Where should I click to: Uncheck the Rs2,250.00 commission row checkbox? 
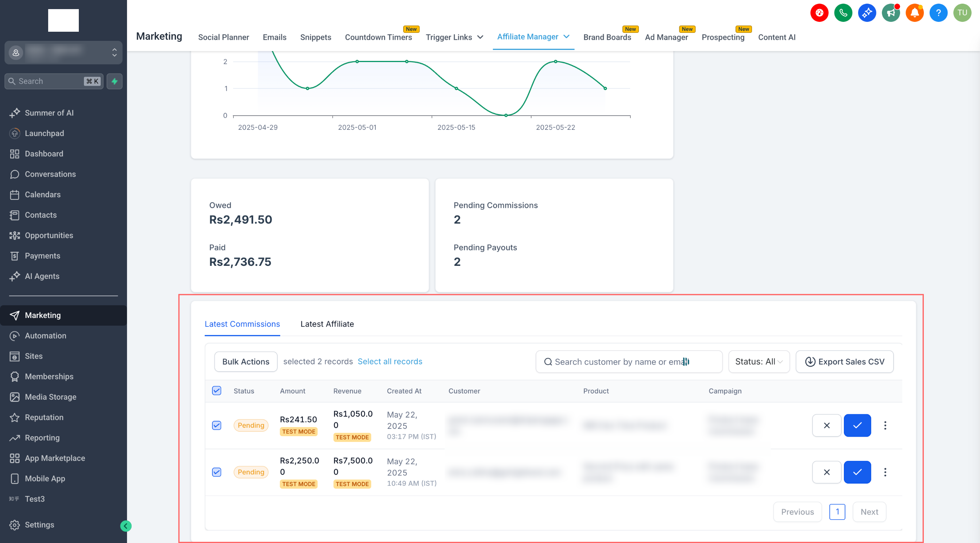[216, 472]
